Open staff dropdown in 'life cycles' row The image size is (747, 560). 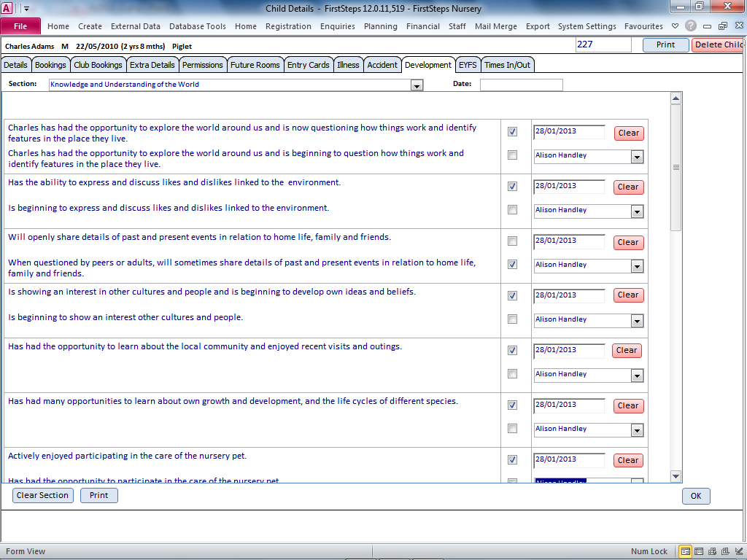click(638, 431)
